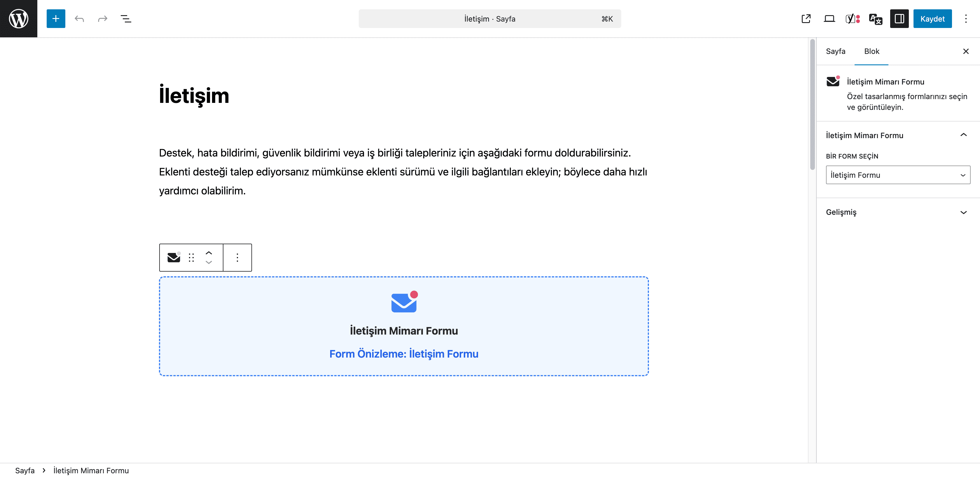
Task: Click the WordPress logo icon
Action: pos(19,19)
